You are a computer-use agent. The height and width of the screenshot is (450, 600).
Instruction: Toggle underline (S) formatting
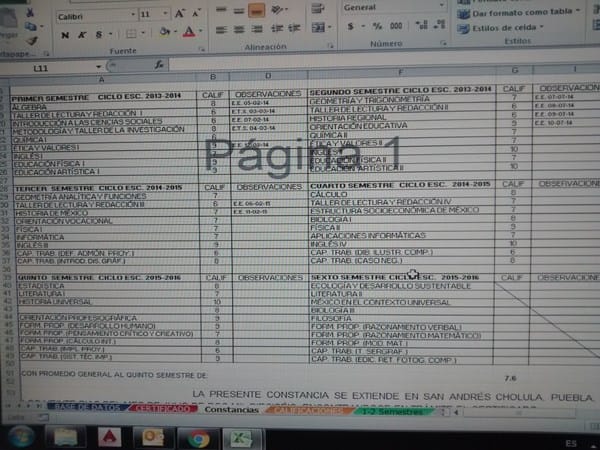[99, 34]
